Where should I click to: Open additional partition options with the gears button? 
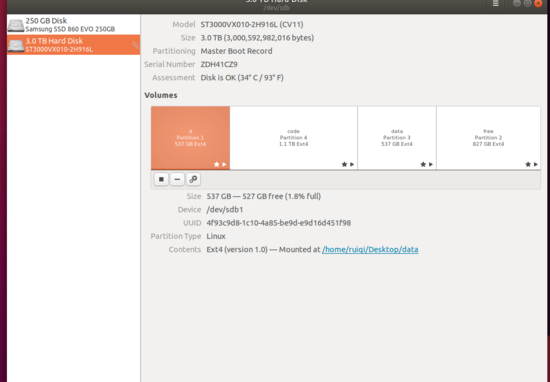193,179
